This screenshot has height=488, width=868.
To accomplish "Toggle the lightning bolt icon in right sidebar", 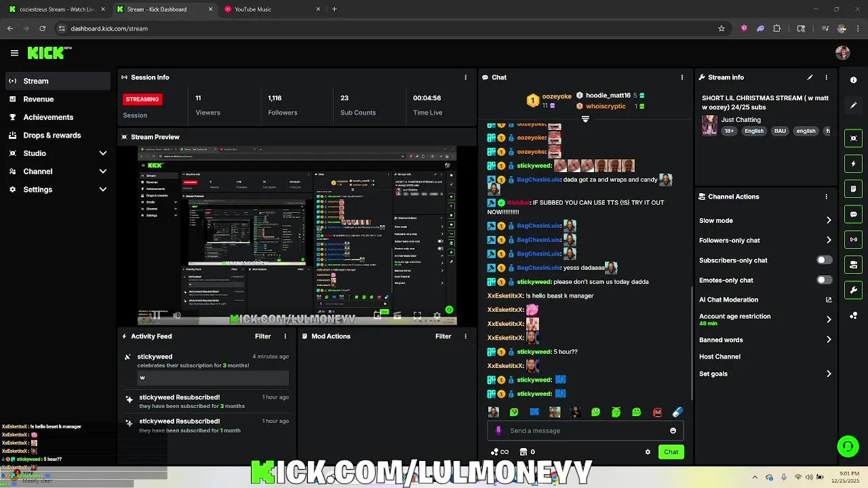I will [853, 163].
